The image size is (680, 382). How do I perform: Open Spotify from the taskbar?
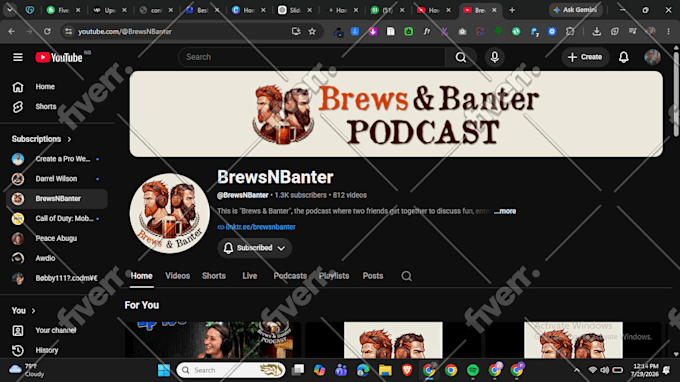tap(473, 370)
